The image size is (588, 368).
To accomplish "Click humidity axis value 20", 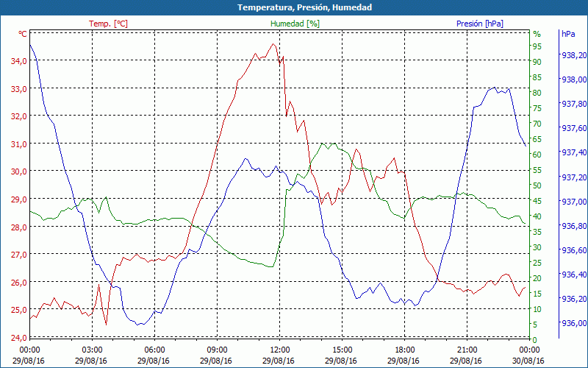I will pyautogui.click(x=537, y=278).
